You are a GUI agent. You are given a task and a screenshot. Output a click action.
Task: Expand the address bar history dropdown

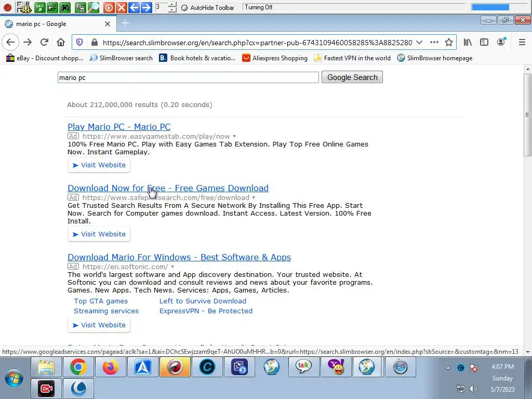tap(419, 42)
